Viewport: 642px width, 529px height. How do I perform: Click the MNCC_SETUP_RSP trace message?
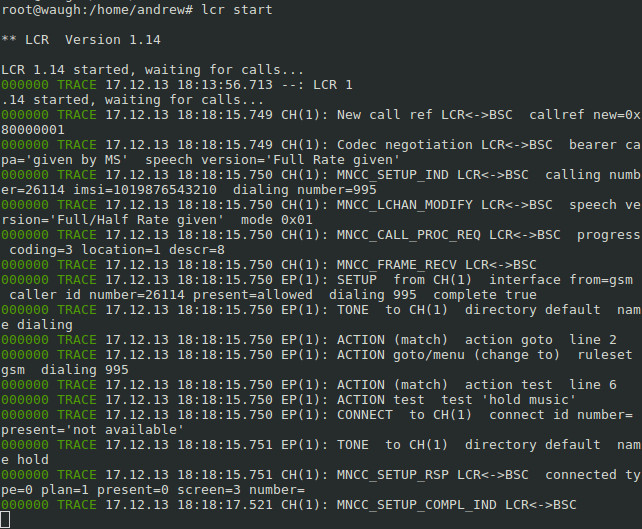click(392, 475)
